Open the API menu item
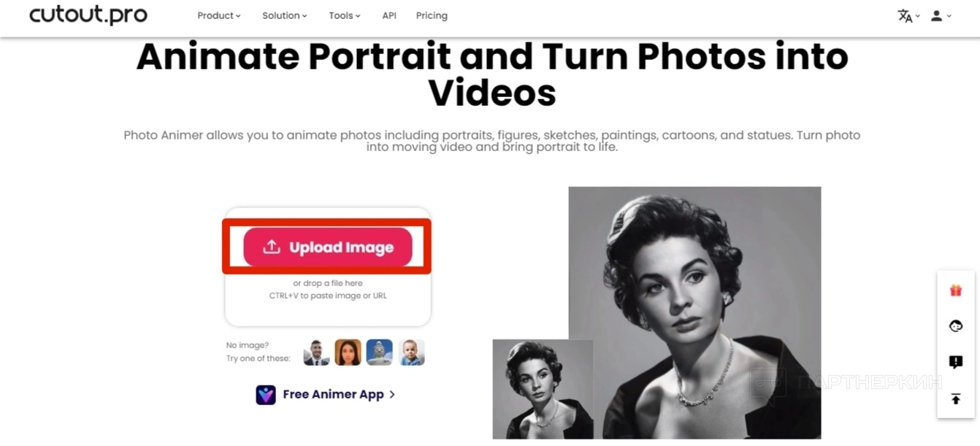980x446 pixels. point(389,15)
